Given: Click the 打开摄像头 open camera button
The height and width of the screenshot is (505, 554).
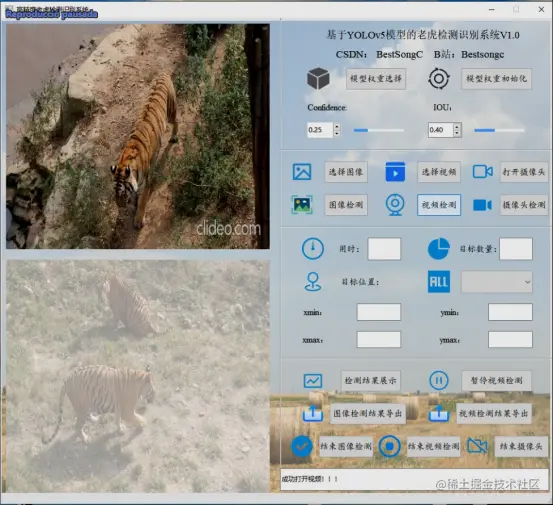Looking at the screenshot, I should tap(524, 172).
